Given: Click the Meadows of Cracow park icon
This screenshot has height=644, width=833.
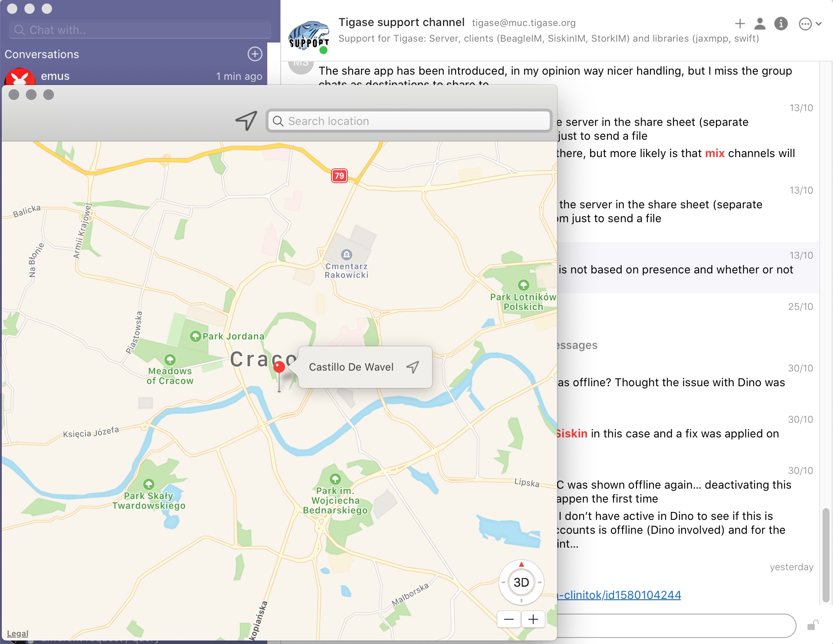Looking at the screenshot, I should (170, 359).
